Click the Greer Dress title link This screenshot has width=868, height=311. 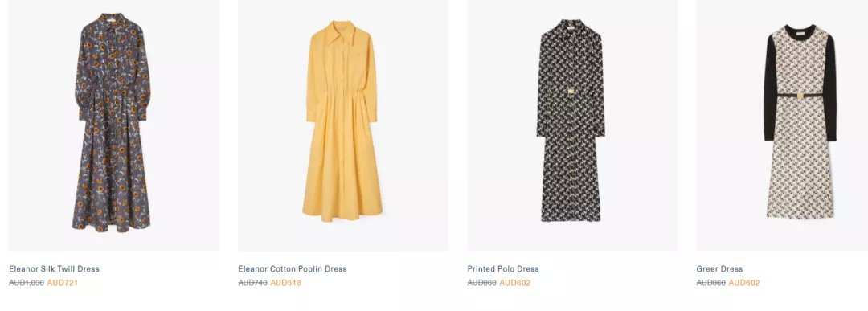[x=719, y=269]
